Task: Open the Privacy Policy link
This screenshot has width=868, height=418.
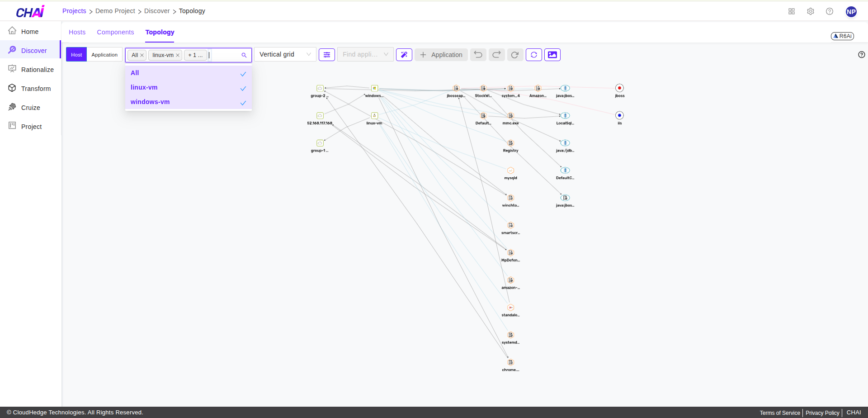Action: pos(822,413)
